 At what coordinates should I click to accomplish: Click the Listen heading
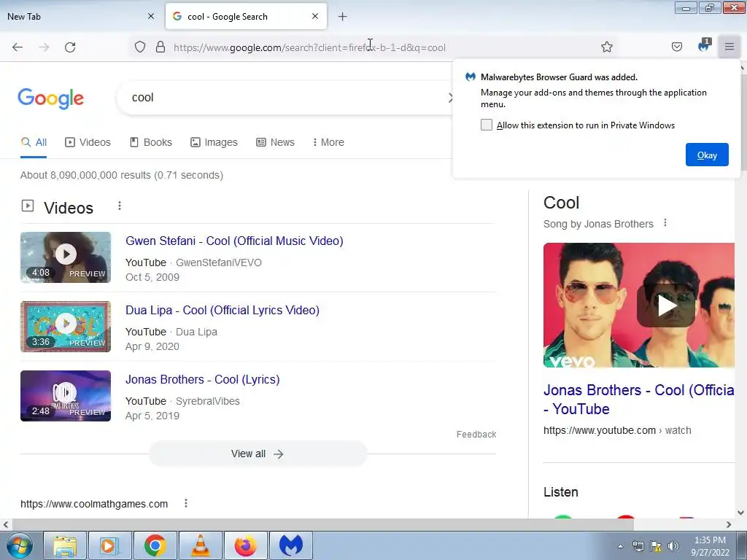[x=561, y=492]
